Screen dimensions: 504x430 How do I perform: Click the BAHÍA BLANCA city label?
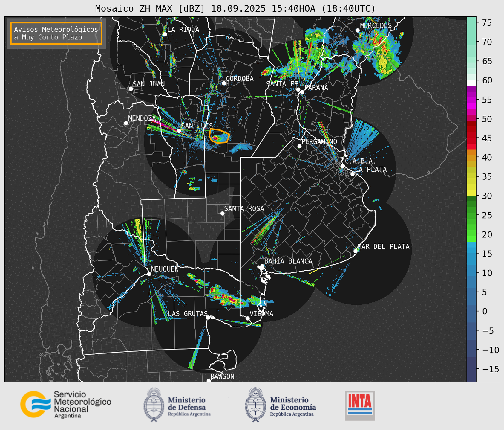(288, 261)
